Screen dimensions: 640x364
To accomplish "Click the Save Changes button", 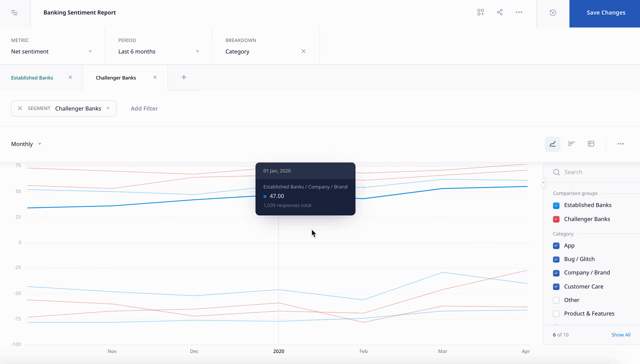I will coord(606,13).
